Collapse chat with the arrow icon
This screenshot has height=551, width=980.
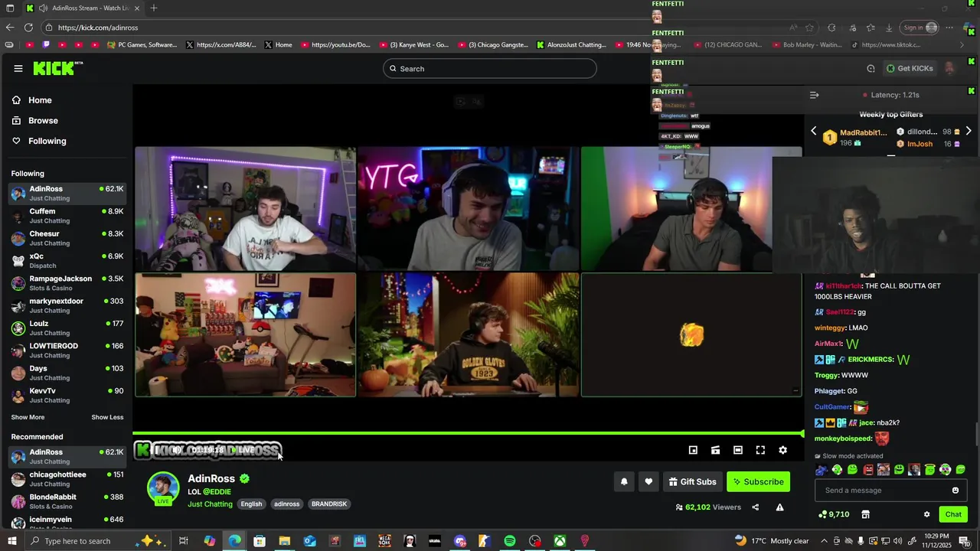pos(814,95)
